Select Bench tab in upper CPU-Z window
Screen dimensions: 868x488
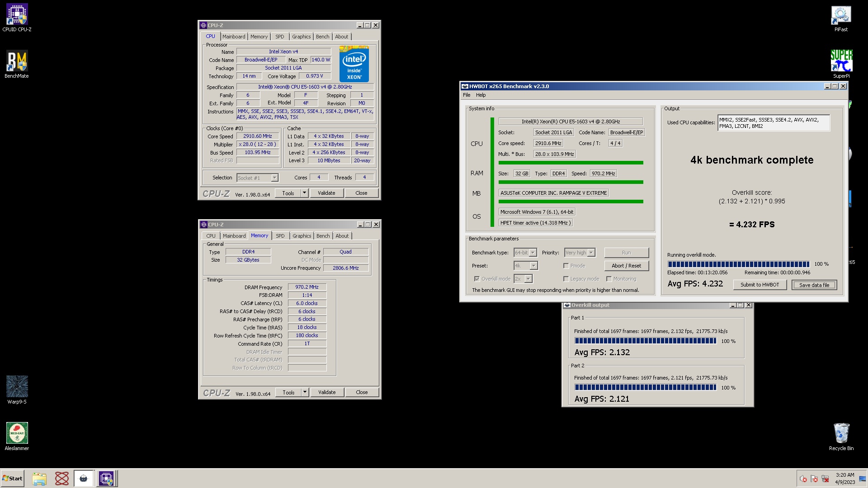(x=323, y=37)
